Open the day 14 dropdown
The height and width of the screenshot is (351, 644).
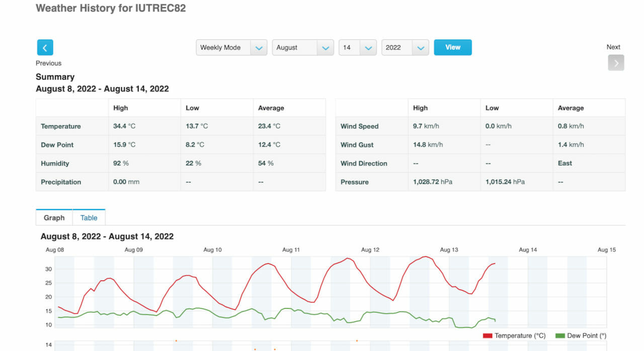pyautogui.click(x=358, y=47)
